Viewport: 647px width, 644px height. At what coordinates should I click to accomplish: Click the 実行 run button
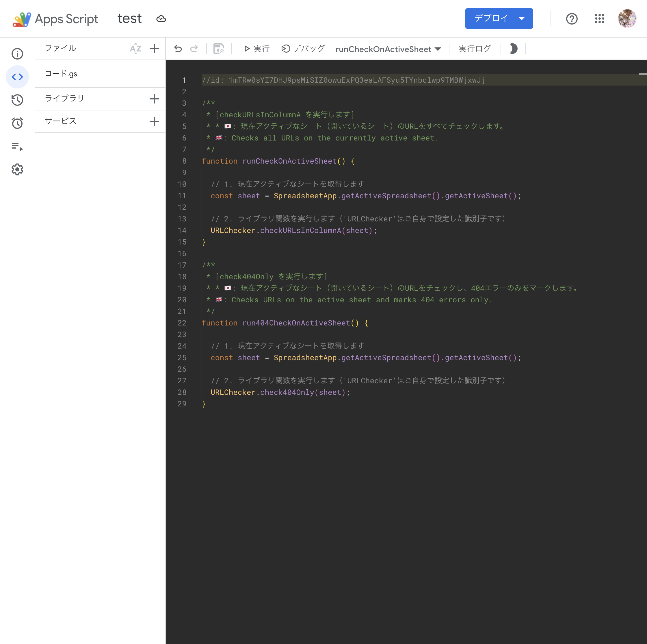(x=256, y=49)
